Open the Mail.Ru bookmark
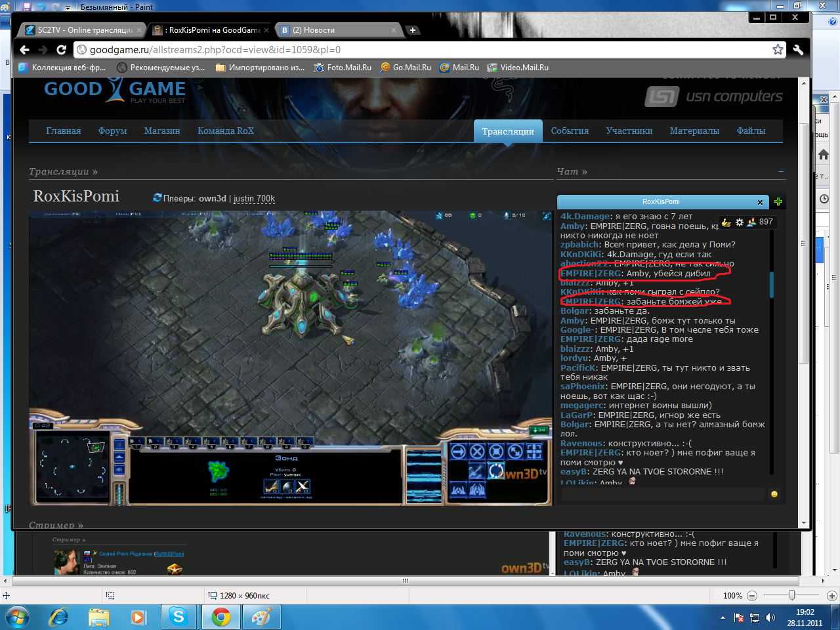The image size is (840, 630). (459, 68)
